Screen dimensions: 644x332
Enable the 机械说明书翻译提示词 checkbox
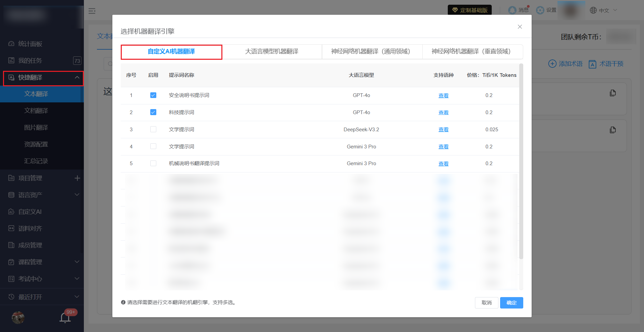153,163
